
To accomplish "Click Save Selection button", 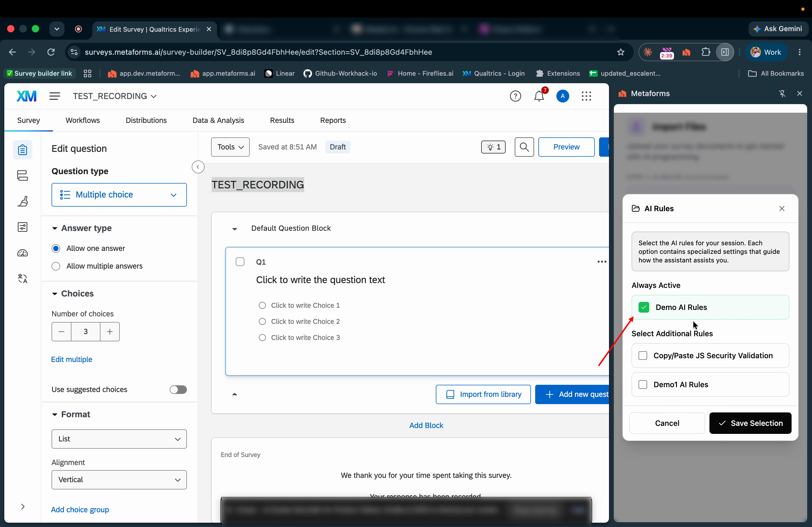I will pos(750,423).
